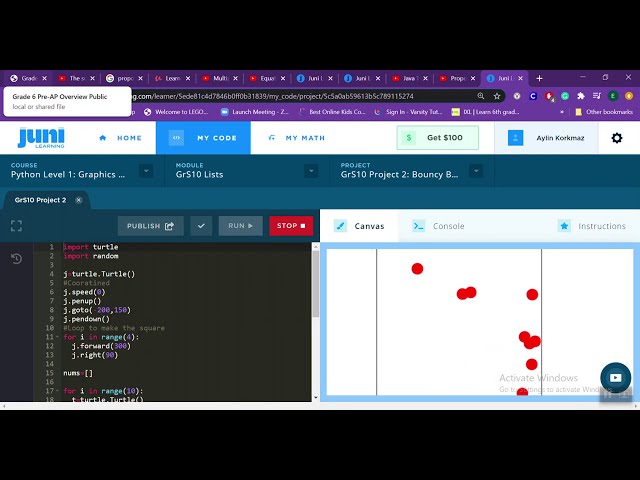Switch to the Canvas tab

click(359, 226)
